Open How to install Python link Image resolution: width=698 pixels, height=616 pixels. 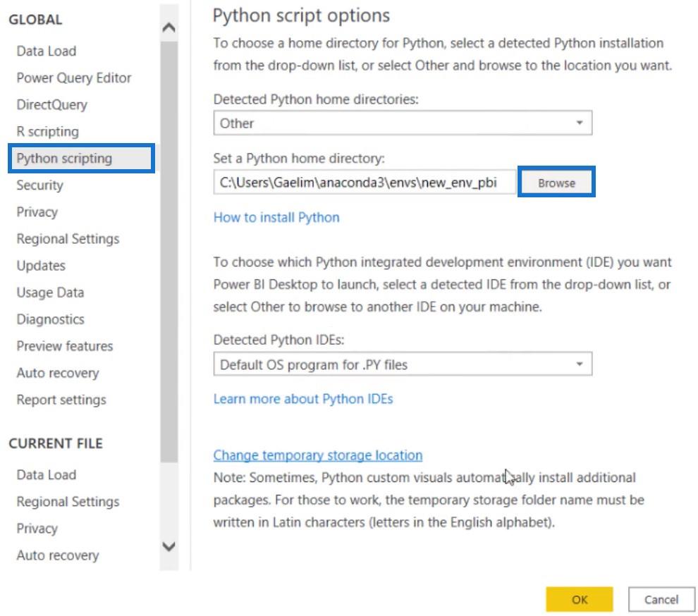276,217
